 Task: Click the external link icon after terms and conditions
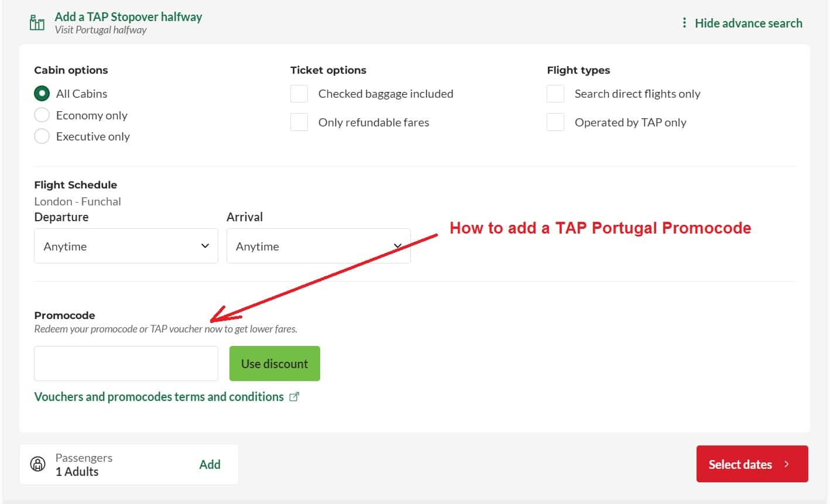click(x=294, y=396)
